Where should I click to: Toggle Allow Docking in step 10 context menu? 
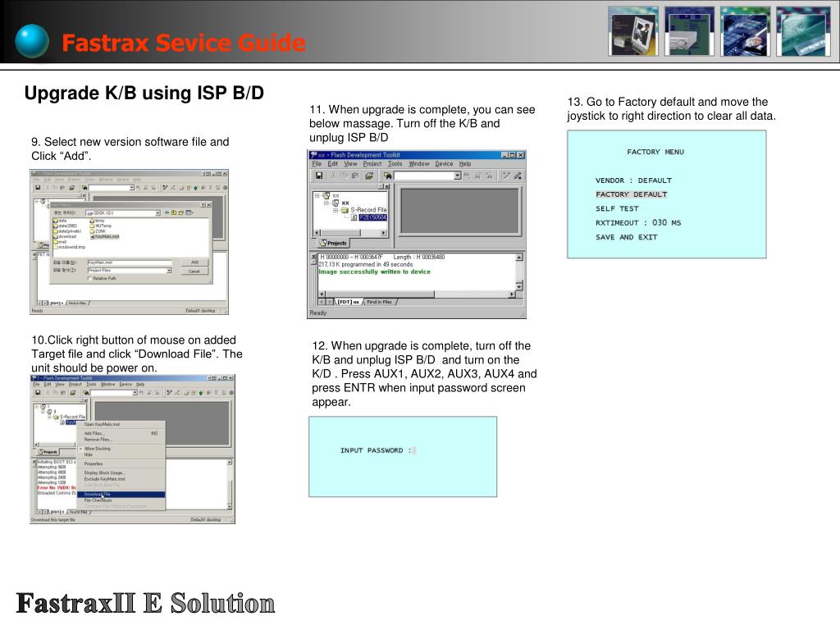[x=121, y=449]
